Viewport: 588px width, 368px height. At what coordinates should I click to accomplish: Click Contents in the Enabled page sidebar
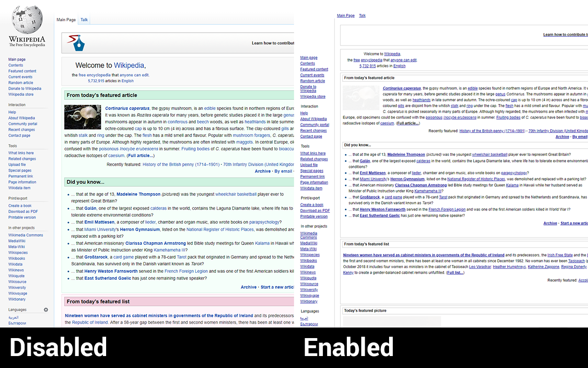308,63
